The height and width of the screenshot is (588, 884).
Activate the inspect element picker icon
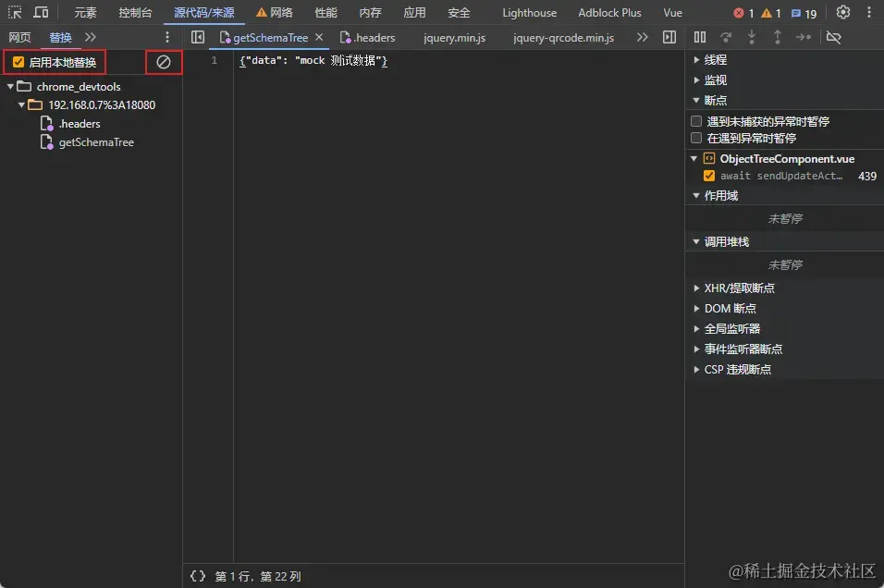tap(15, 12)
